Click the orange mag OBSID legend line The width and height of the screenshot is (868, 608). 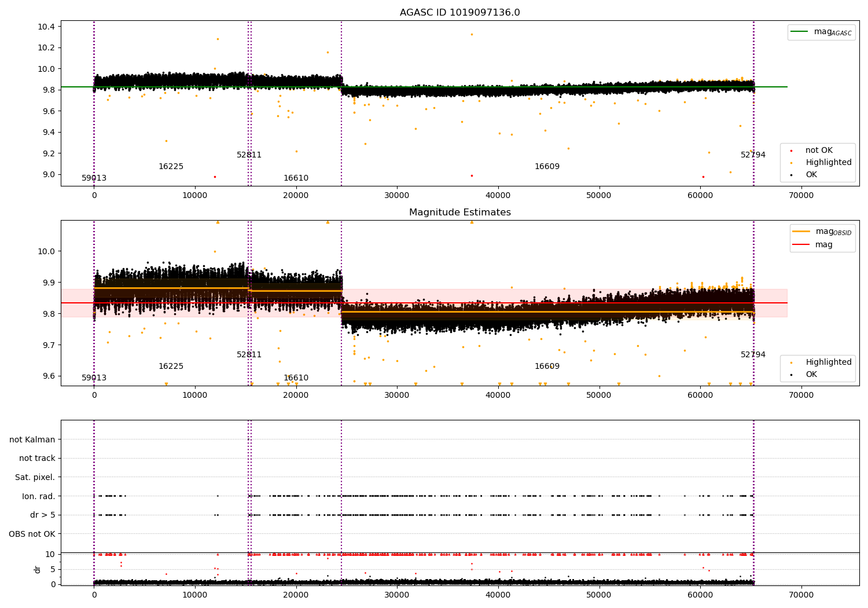click(801, 231)
